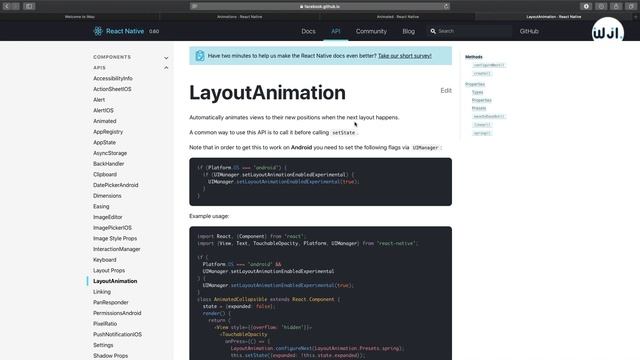Select the API nav item
This screenshot has width=640, height=360.
336,31
